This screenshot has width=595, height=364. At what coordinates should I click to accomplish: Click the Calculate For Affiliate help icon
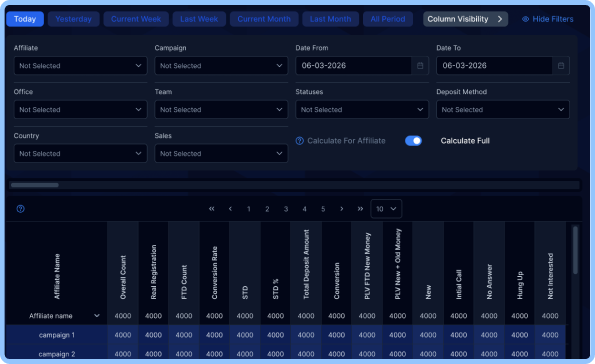pyautogui.click(x=300, y=141)
